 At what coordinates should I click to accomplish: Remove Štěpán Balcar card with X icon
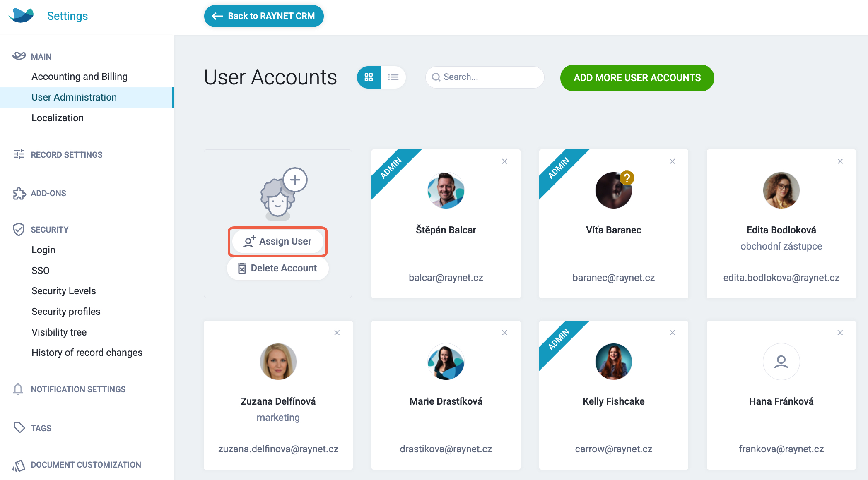click(x=505, y=161)
